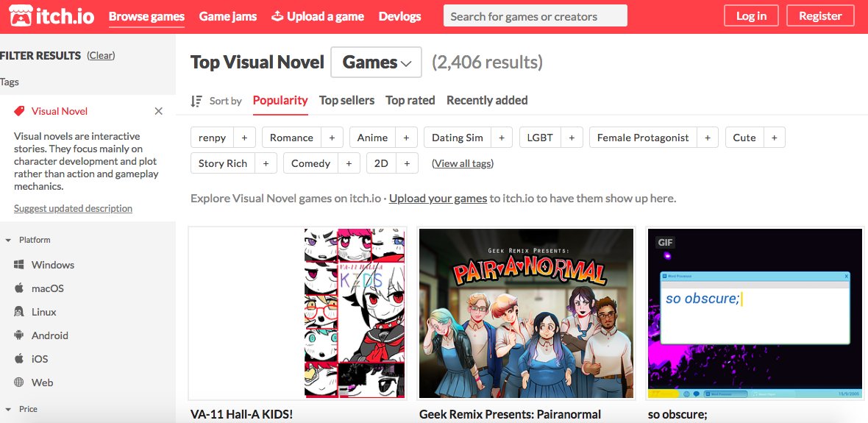Select the Romance tag
This screenshot has height=423, width=868.
(292, 138)
